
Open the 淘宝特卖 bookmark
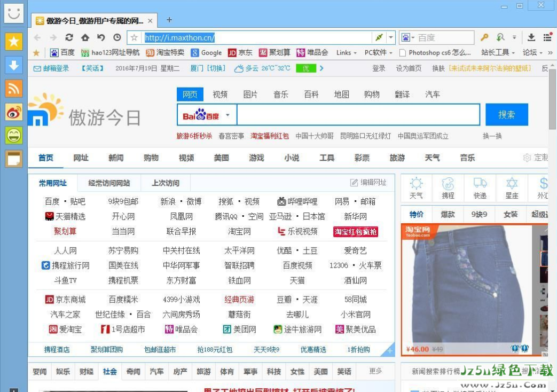pyautogui.click(x=165, y=53)
